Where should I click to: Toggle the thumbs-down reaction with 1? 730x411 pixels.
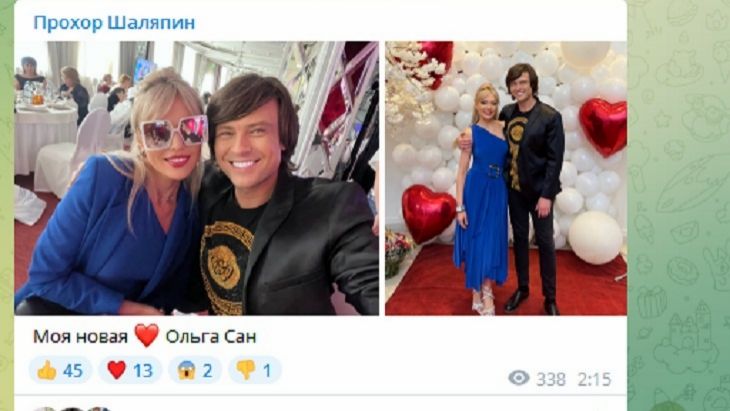(x=255, y=371)
